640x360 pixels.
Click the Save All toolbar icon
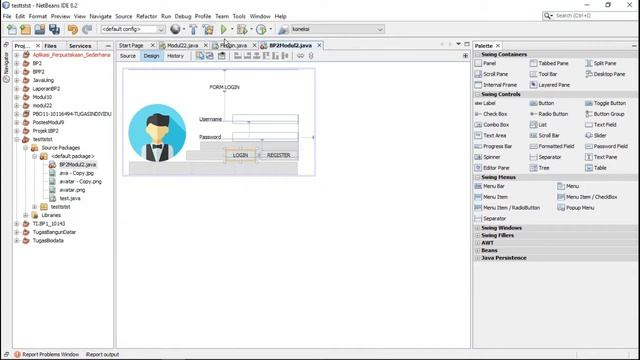(54, 29)
